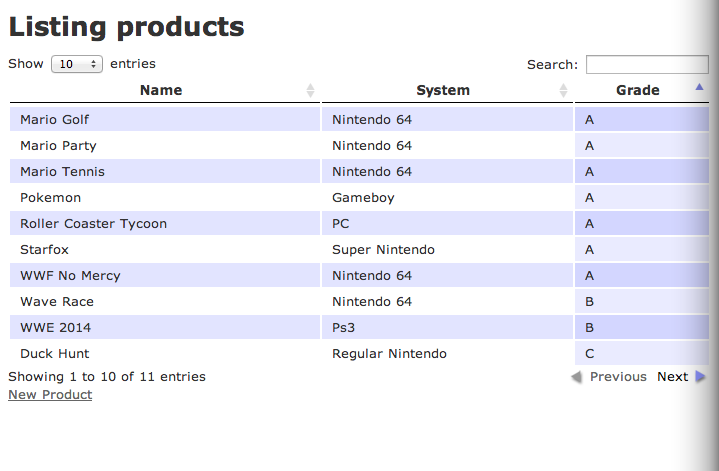Click grade C in Duck Hunt row

pyautogui.click(x=589, y=354)
